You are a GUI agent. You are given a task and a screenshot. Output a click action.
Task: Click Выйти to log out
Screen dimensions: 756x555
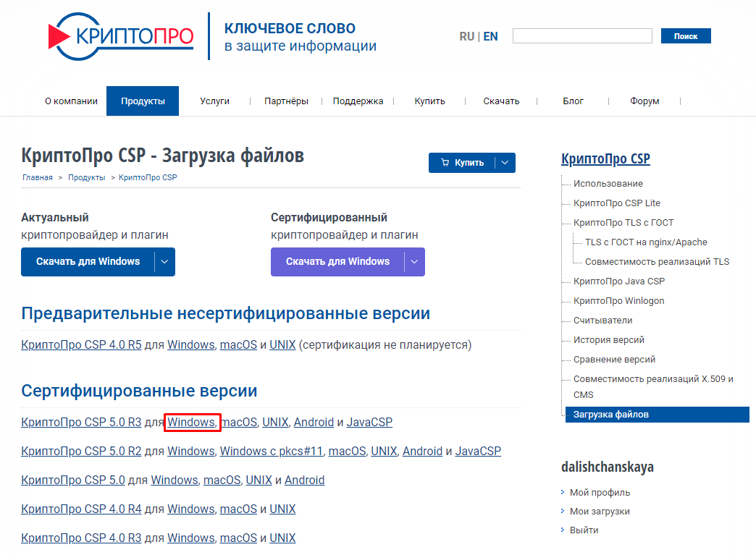[x=584, y=530]
